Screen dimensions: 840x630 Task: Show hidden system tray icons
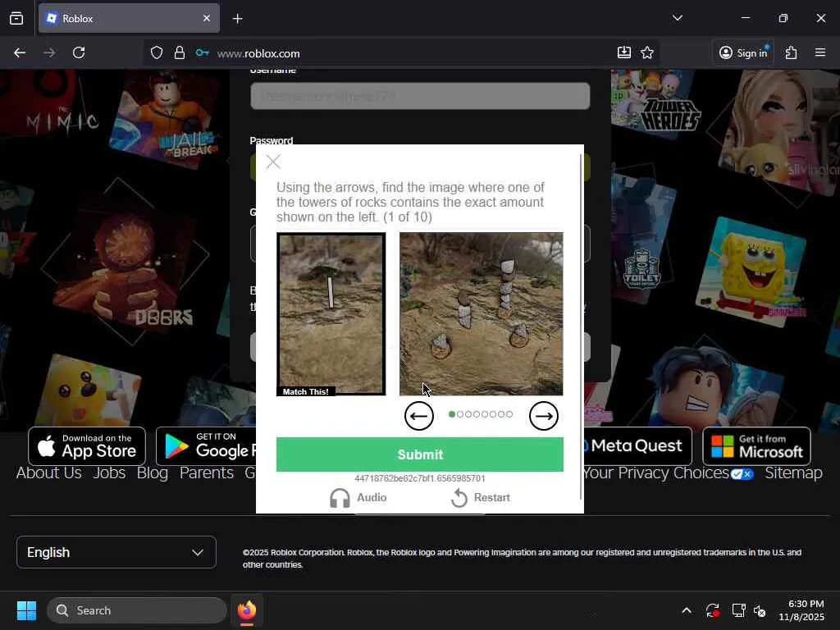[687, 610]
